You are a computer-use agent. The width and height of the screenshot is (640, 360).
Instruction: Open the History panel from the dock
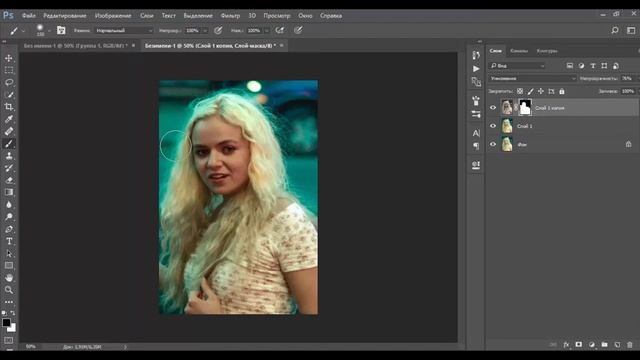point(476,55)
